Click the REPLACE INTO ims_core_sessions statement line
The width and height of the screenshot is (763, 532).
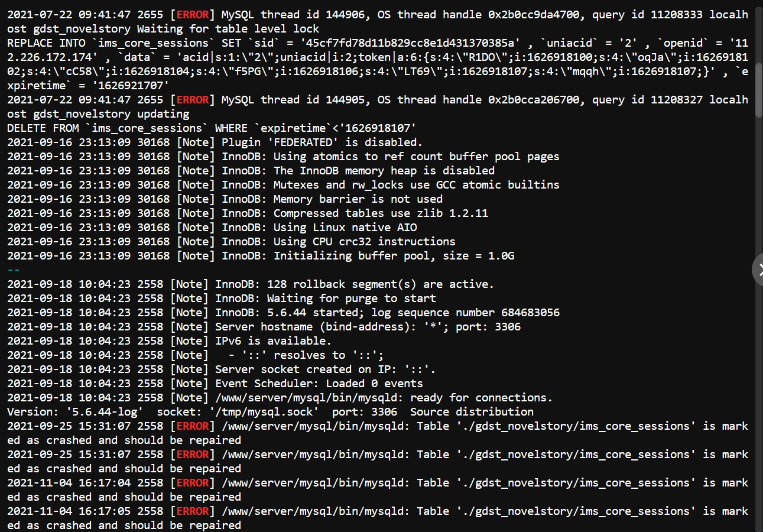pos(378,43)
